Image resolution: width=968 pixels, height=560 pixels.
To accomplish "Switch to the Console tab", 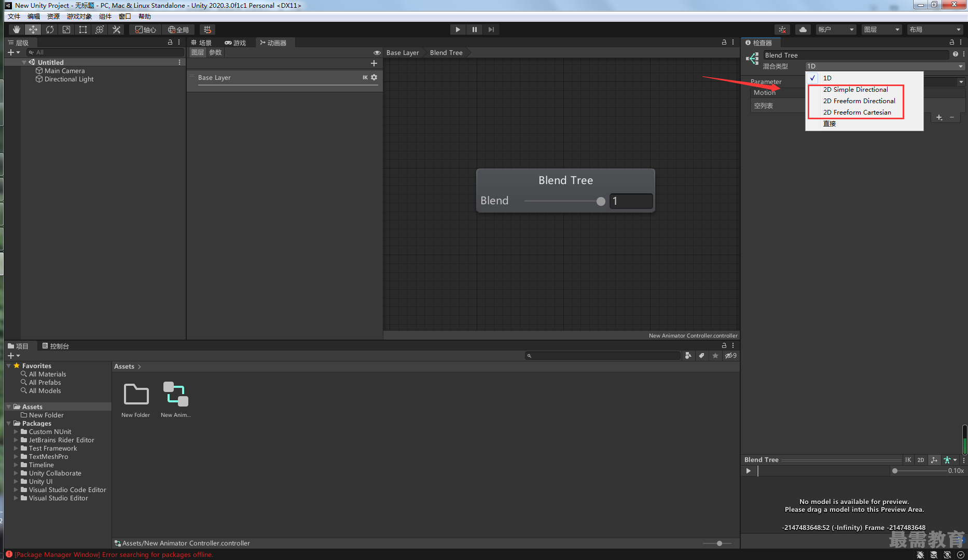I will 56,346.
